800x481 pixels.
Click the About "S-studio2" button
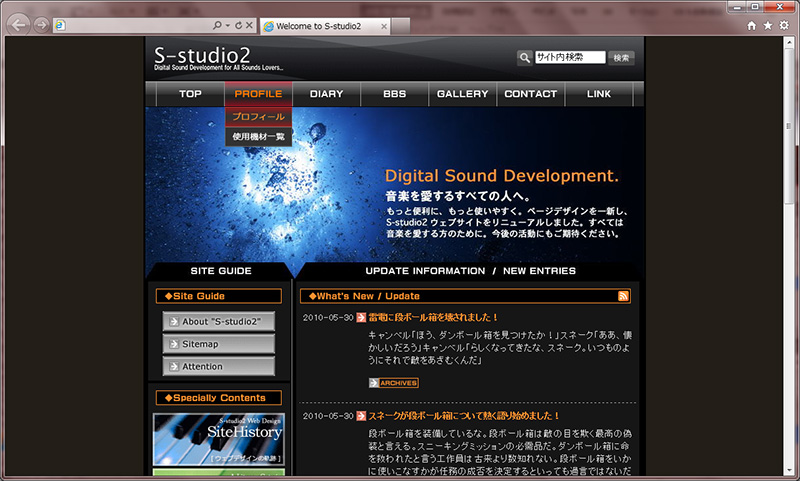click(219, 322)
